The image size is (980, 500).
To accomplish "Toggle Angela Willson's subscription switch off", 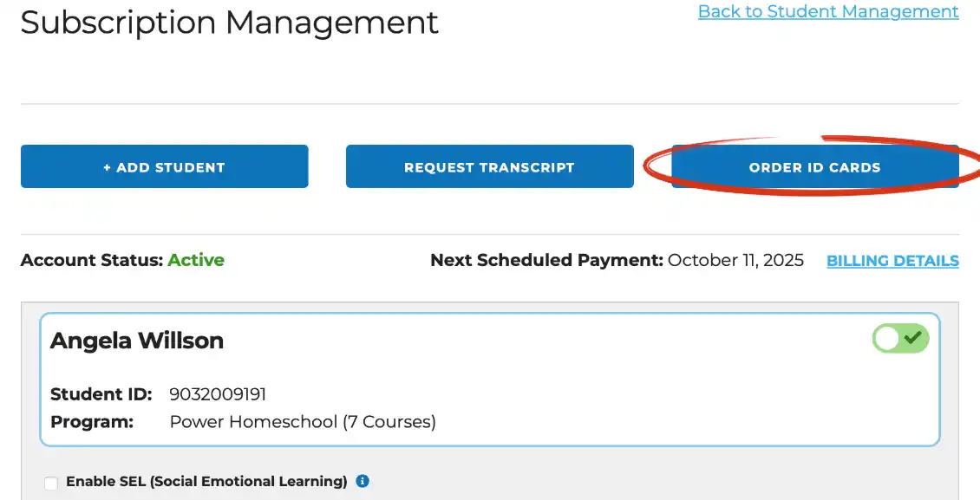I will 900,338.
